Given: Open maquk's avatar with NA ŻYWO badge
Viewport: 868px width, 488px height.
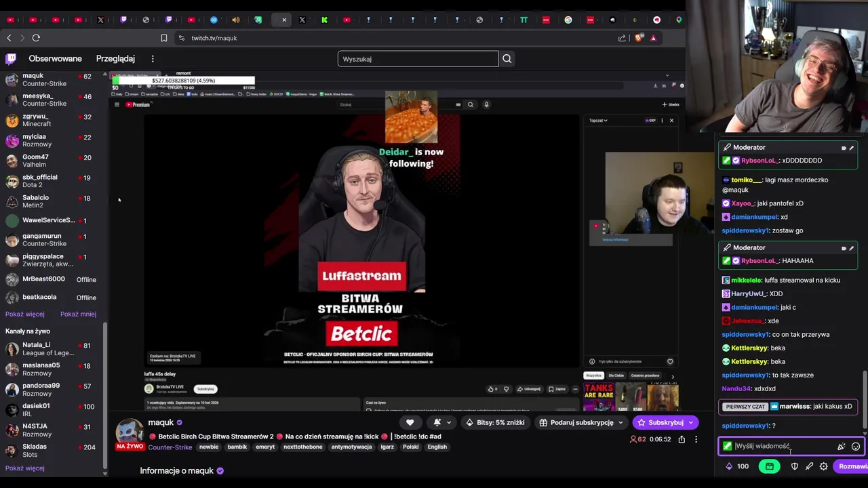Looking at the screenshot, I should 130,434.
